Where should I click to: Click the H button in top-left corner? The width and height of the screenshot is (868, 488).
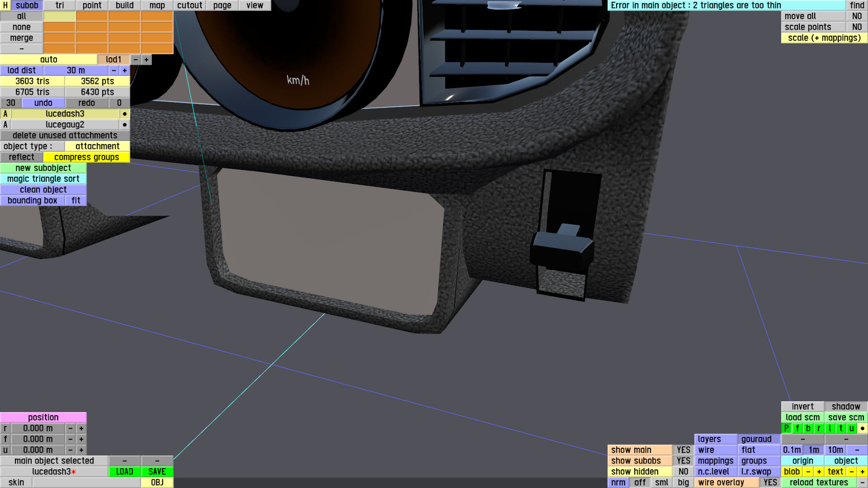pyautogui.click(x=5, y=5)
